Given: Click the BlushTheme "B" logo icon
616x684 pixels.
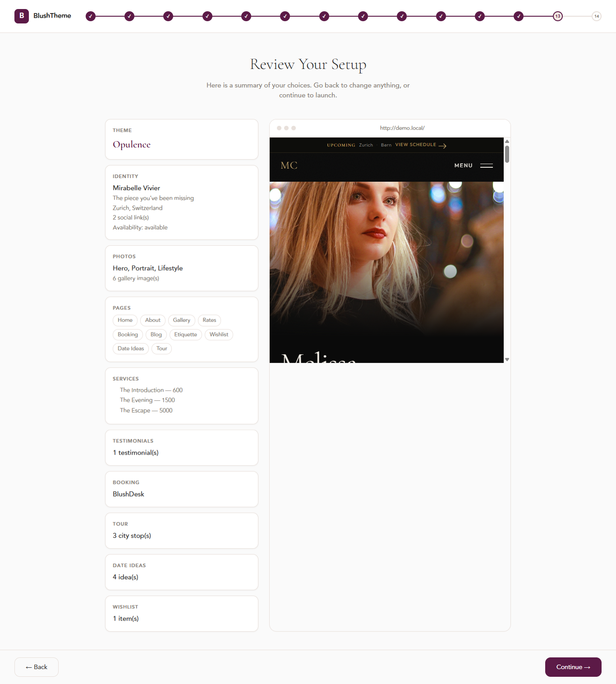Looking at the screenshot, I should pos(21,16).
